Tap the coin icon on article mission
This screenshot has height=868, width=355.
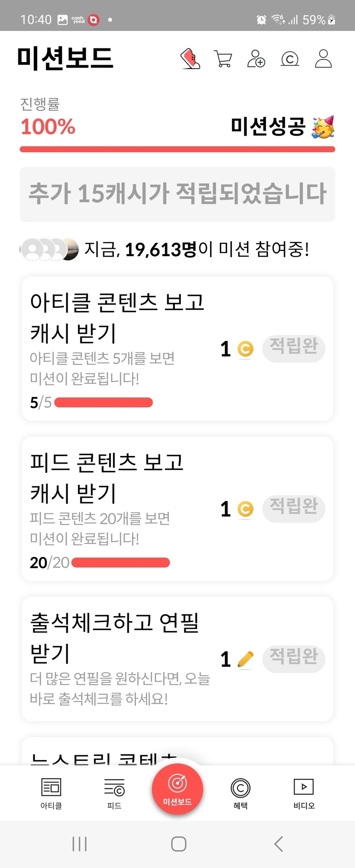pyautogui.click(x=246, y=349)
